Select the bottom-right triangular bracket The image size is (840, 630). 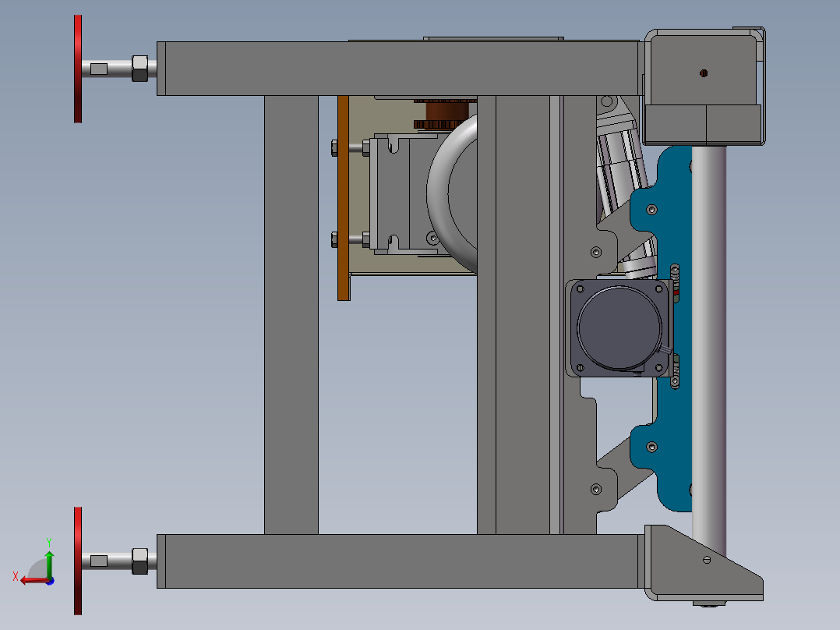(x=704, y=563)
